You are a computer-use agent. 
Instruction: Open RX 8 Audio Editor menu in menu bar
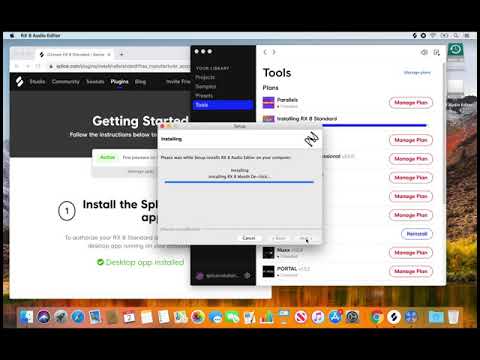[x=40, y=35]
